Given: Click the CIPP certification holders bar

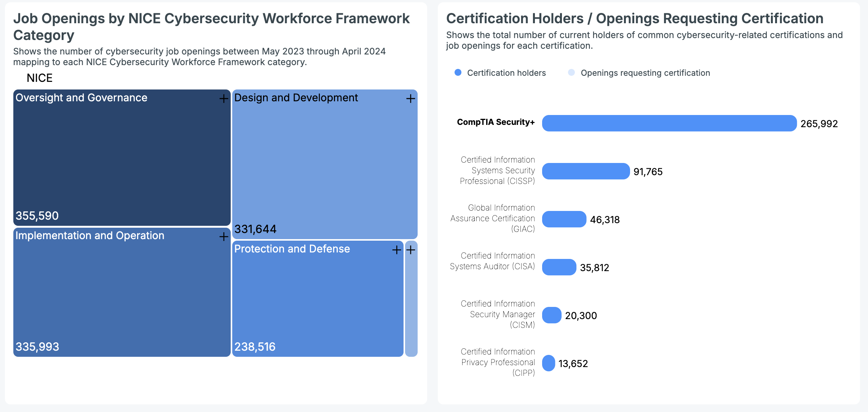Looking at the screenshot, I should tap(549, 363).
